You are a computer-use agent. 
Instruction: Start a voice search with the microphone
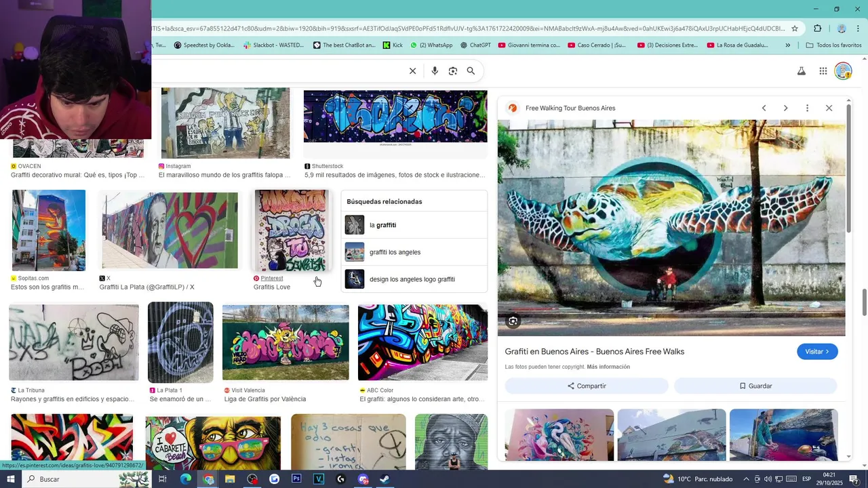point(435,71)
